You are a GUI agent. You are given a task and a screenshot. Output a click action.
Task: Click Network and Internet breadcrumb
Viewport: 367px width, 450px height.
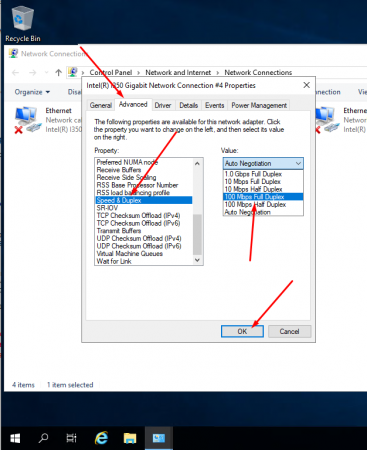pos(178,72)
